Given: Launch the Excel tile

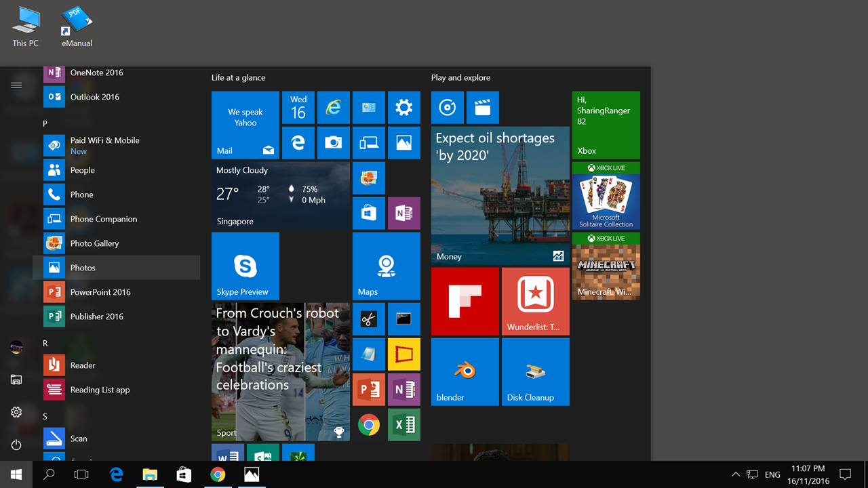Looking at the screenshot, I should (404, 425).
